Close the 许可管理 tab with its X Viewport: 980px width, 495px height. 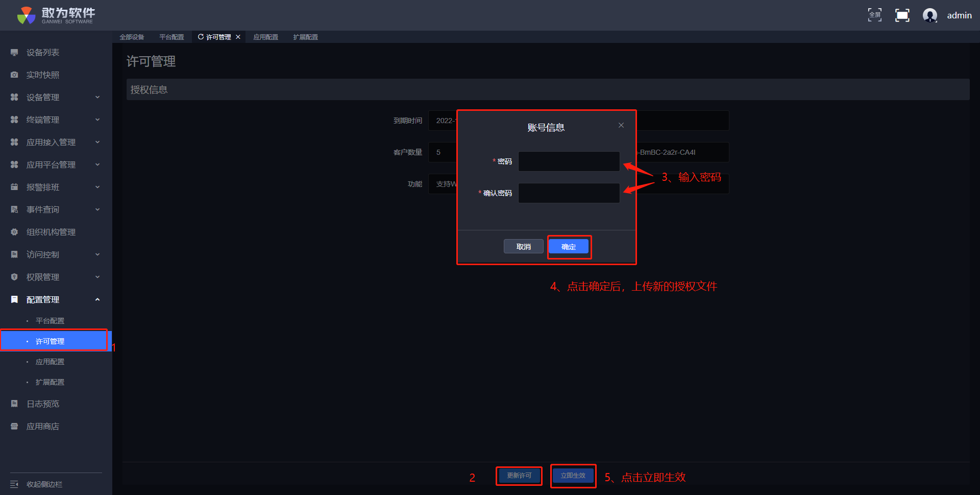point(238,37)
